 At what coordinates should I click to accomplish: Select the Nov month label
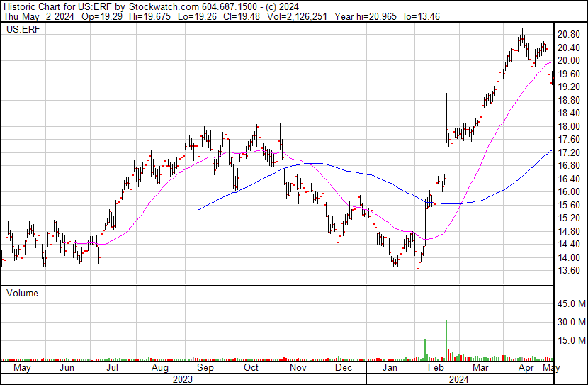(298, 367)
